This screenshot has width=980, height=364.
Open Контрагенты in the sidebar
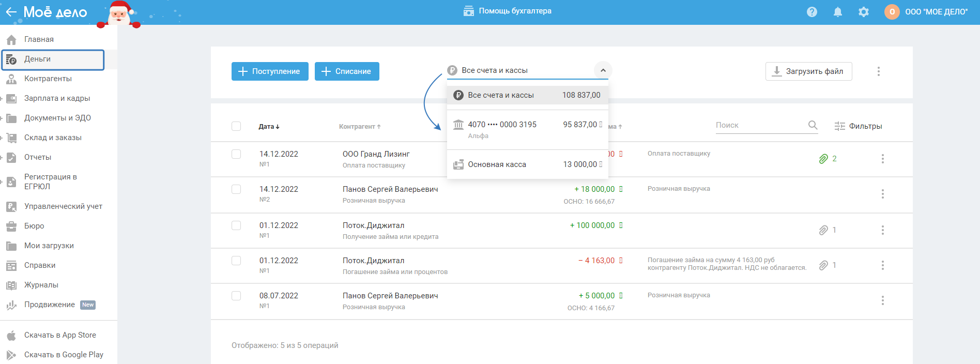[x=48, y=79]
